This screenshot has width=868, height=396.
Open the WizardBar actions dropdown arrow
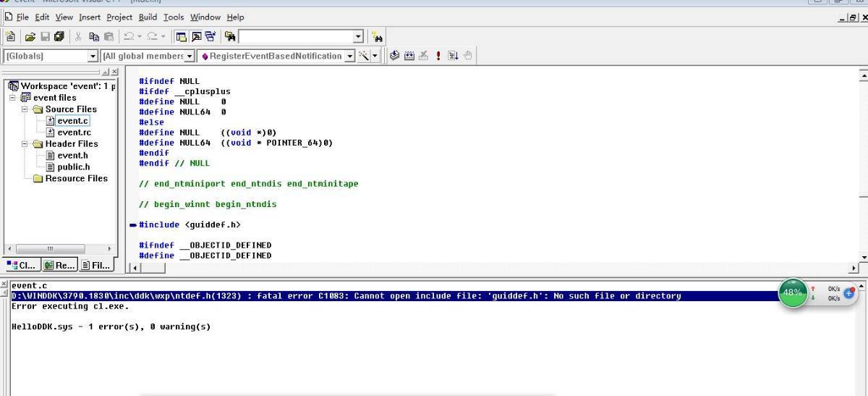click(375, 56)
